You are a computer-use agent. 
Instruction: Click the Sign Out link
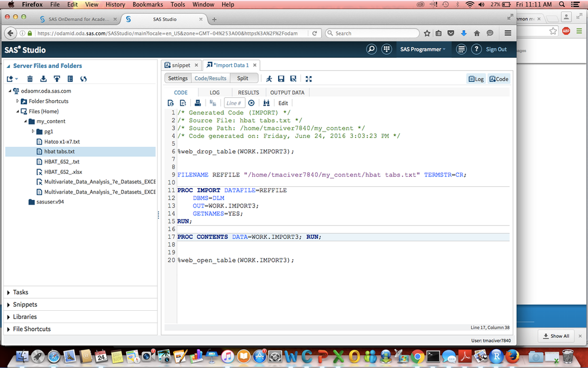496,50
